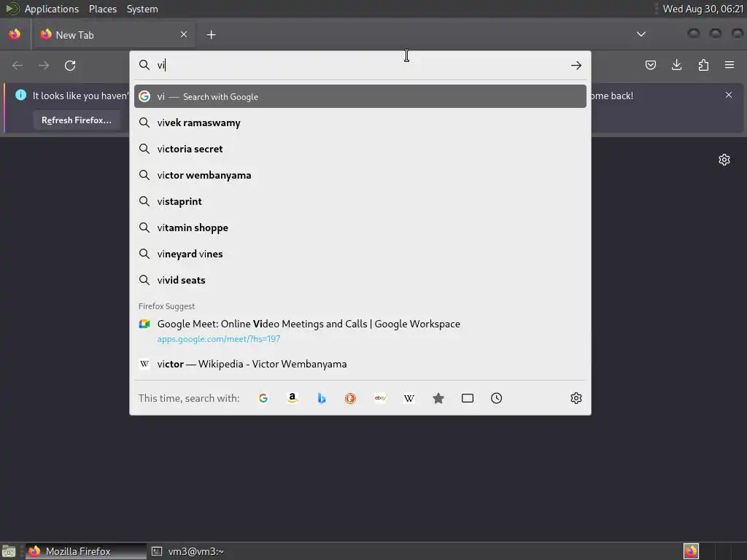Open the Downloads panel

(x=676, y=65)
